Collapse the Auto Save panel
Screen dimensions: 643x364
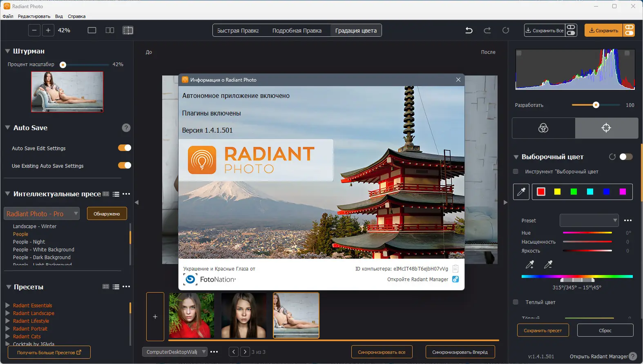tap(7, 128)
